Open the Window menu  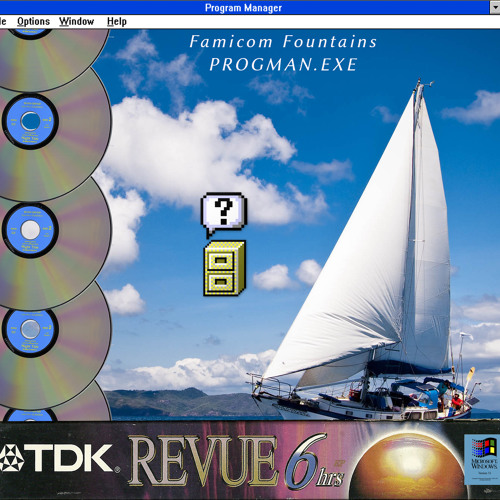point(77,22)
